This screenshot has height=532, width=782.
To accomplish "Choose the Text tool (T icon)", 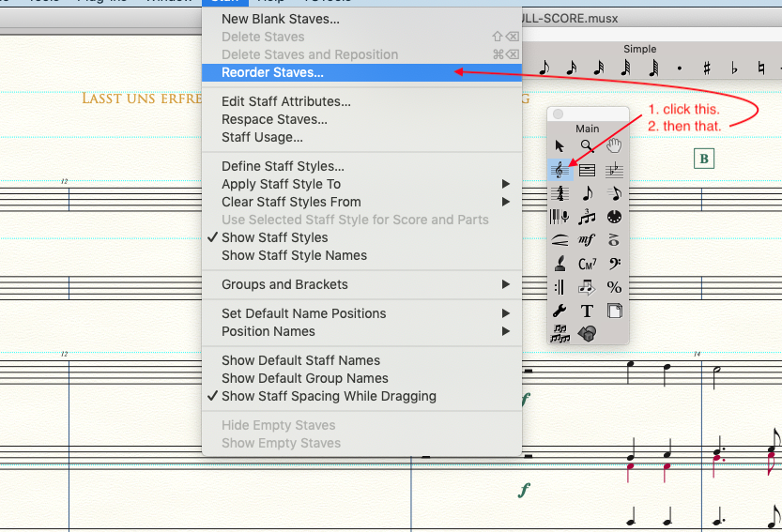I will [587, 311].
